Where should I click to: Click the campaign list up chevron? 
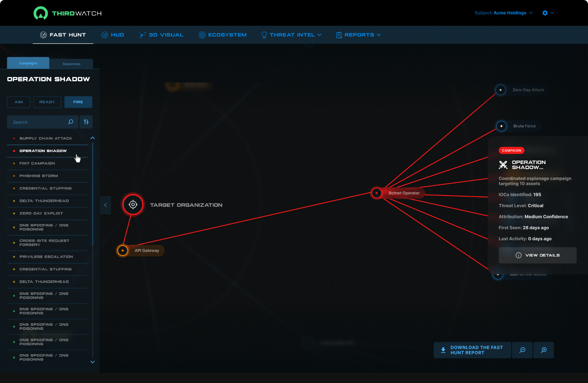(x=92, y=138)
